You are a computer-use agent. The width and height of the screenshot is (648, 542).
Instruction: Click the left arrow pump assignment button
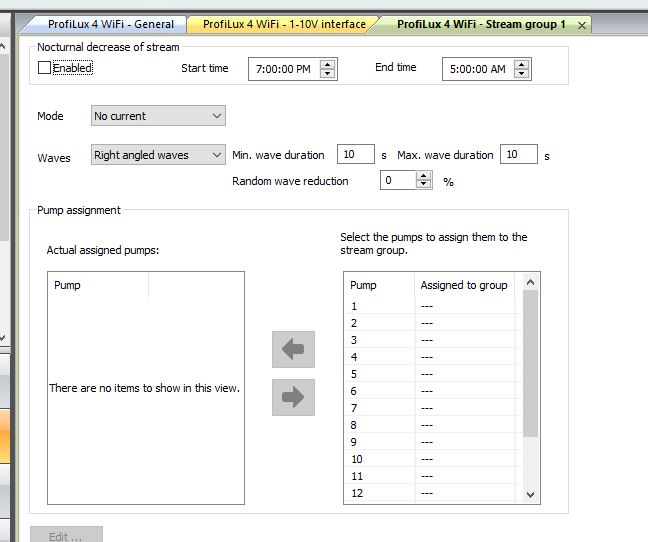293,349
